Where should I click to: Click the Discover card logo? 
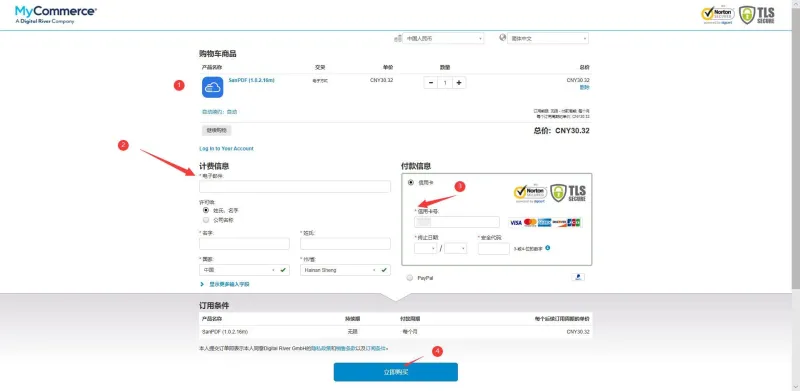[x=559, y=223]
